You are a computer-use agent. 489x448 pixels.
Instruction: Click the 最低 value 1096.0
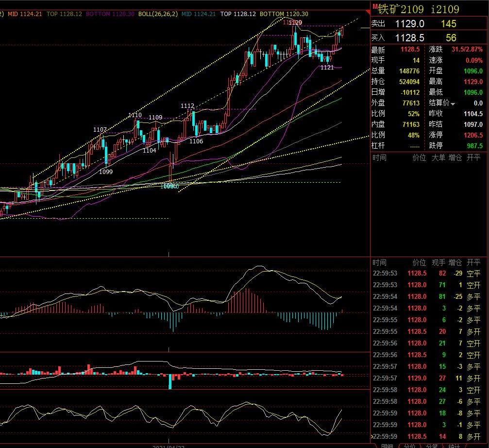(x=473, y=92)
